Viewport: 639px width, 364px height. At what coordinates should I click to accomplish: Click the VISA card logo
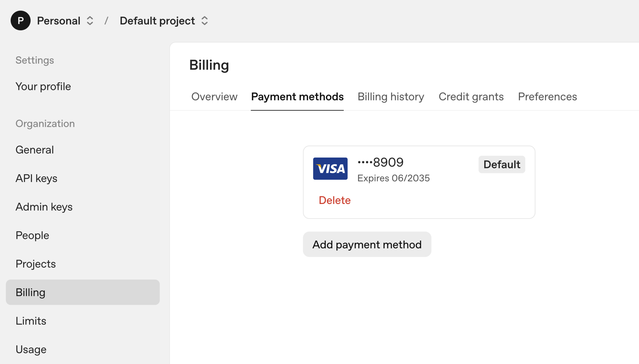pos(330,169)
